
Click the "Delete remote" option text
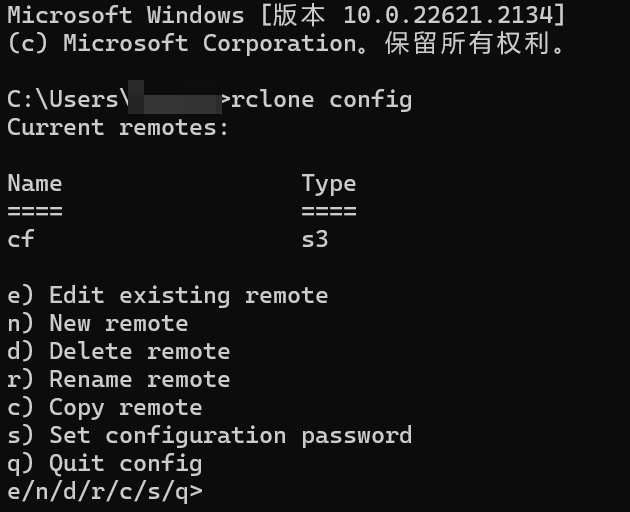118,352
